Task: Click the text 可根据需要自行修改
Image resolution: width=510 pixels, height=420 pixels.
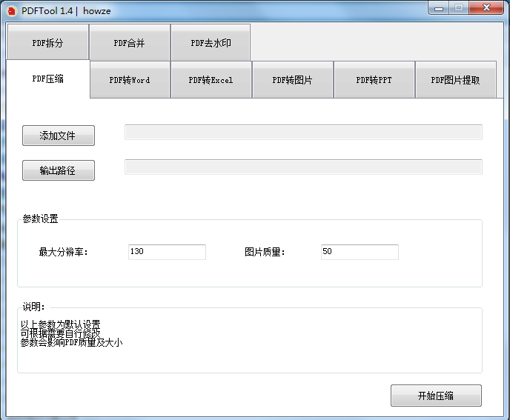Action: click(x=61, y=333)
